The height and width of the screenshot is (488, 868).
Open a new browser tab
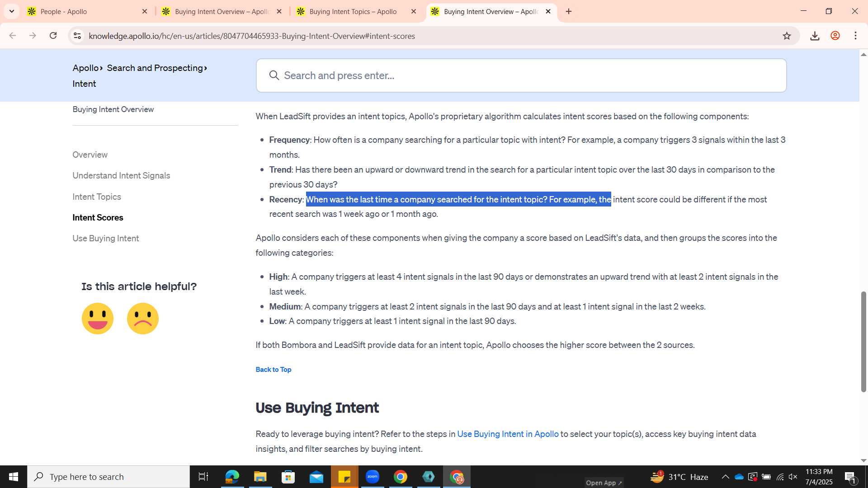569,11
